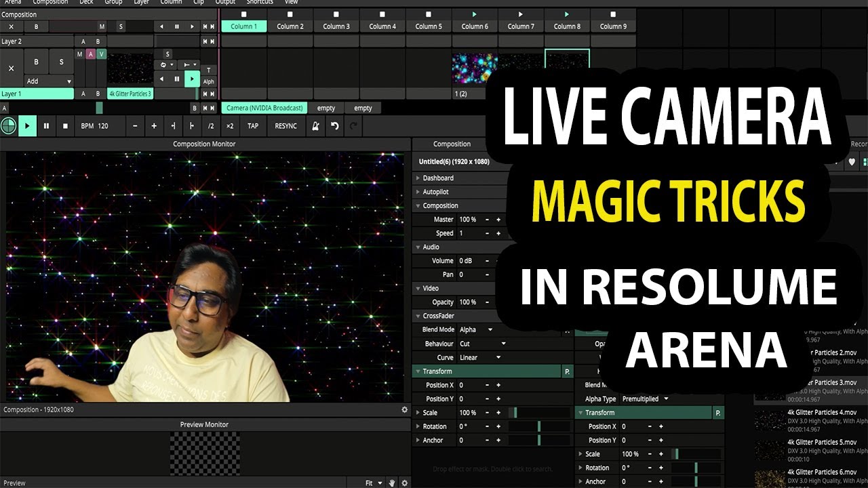
Task: Select the Column 9 tab
Action: point(613,26)
